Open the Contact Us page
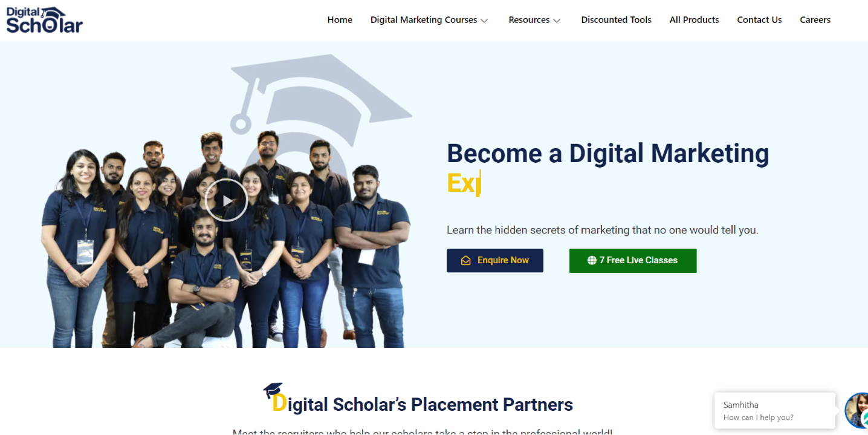The height and width of the screenshot is (435, 868). pyautogui.click(x=759, y=20)
